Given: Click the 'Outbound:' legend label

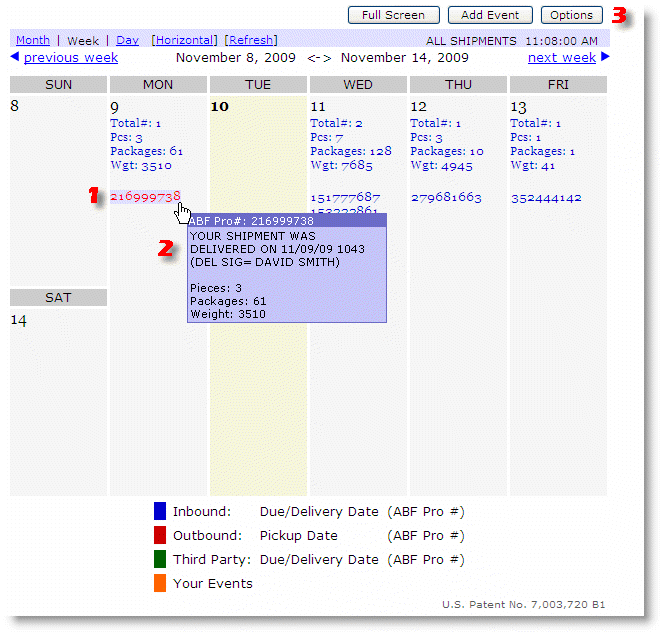Looking at the screenshot, I should 208,536.
